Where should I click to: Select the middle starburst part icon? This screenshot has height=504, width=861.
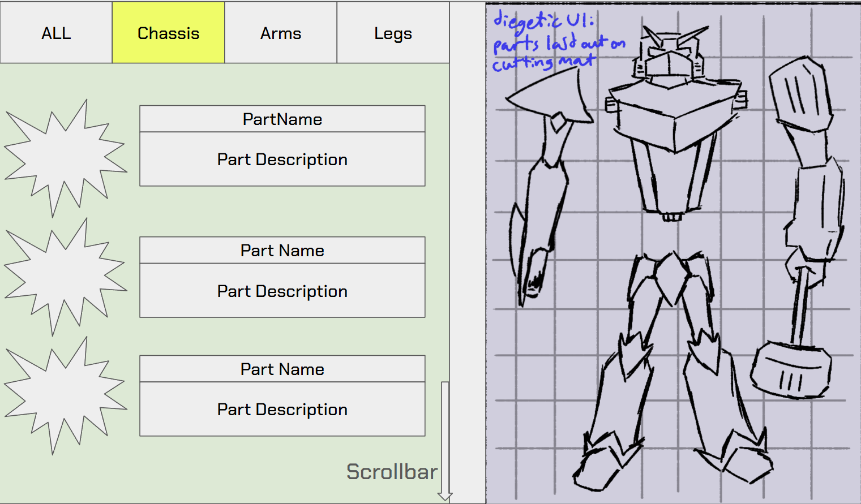tap(65, 277)
